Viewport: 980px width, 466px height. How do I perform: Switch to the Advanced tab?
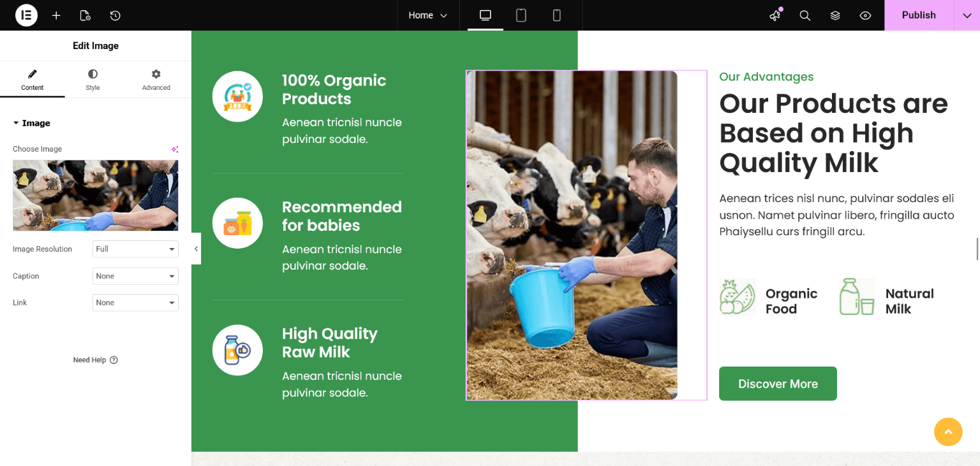[156, 80]
